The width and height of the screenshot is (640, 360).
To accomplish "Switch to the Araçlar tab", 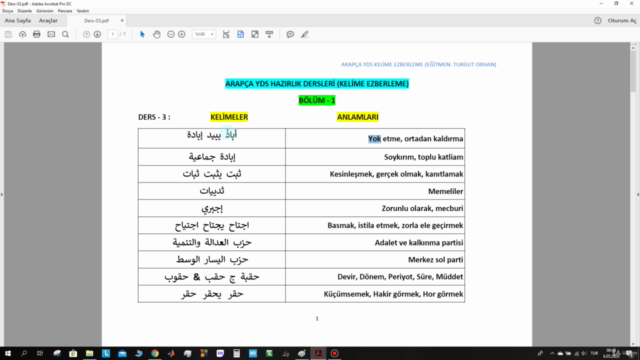I will [x=48, y=20].
